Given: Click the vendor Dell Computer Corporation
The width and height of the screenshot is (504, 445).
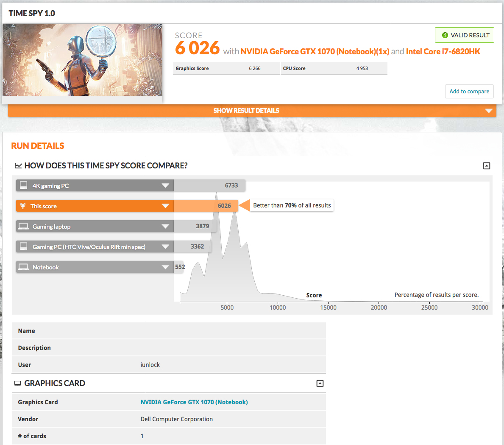Looking at the screenshot, I should pos(176,419).
